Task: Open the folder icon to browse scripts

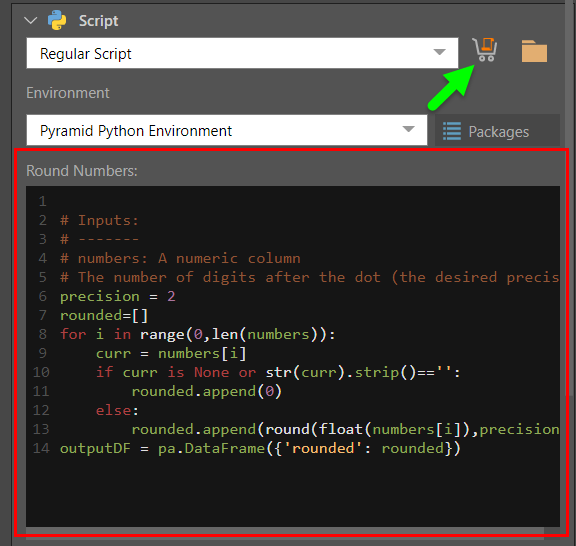Action: (x=534, y=51)
